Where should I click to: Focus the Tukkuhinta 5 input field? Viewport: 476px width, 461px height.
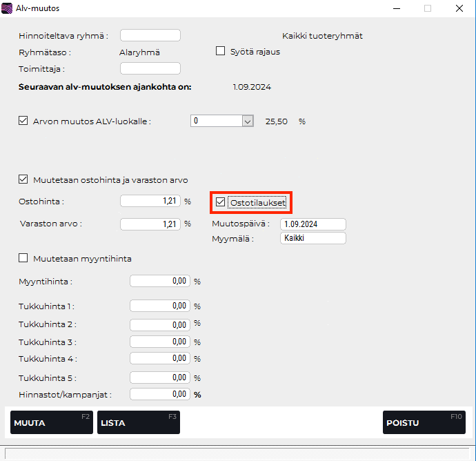(160, 377)
